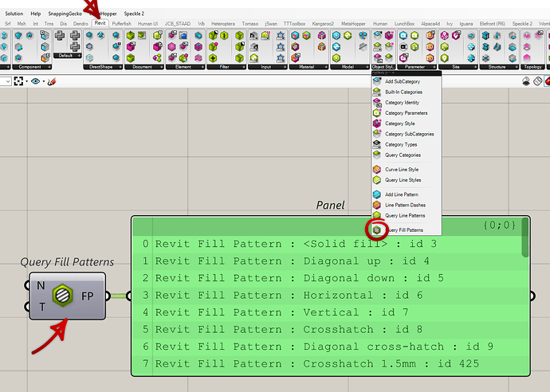Choose Category Parameters from the dropdown list
Image resolution: width=550 pixels, height=392 pixels.
tap(407, 113)
